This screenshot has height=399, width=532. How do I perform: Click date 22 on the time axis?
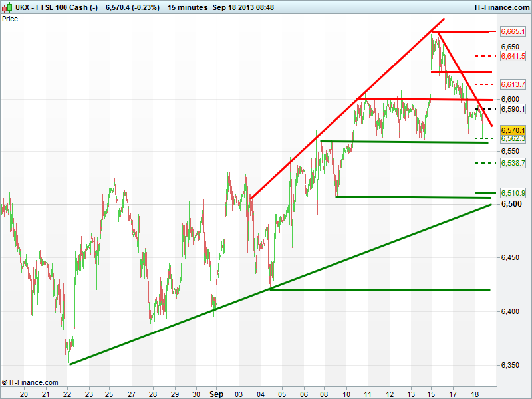(x=67, y=394)
